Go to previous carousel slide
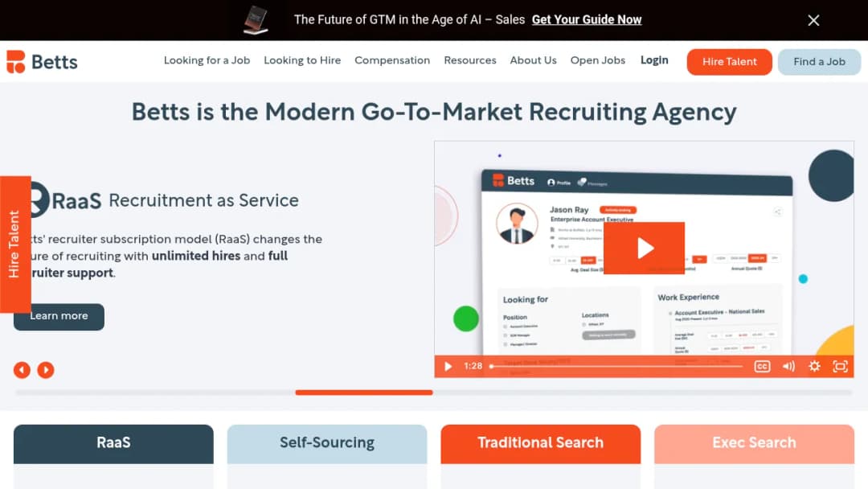Viewport: 868px width, 489px height. (23, 370)
